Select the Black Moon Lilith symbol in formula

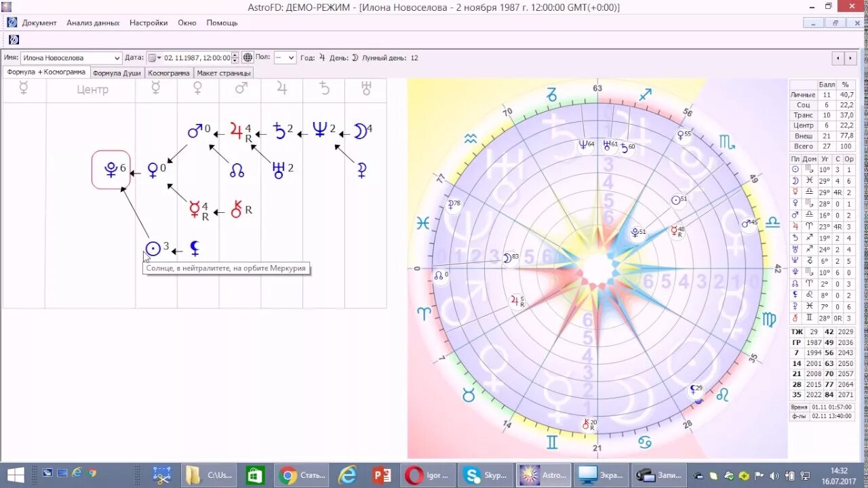[x=195, y=249]
